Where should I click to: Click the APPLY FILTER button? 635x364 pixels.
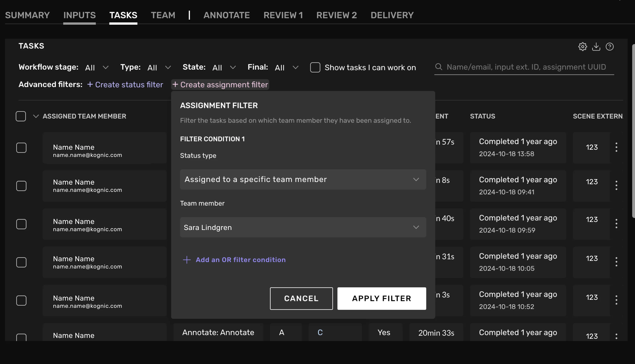pos(382,299)
